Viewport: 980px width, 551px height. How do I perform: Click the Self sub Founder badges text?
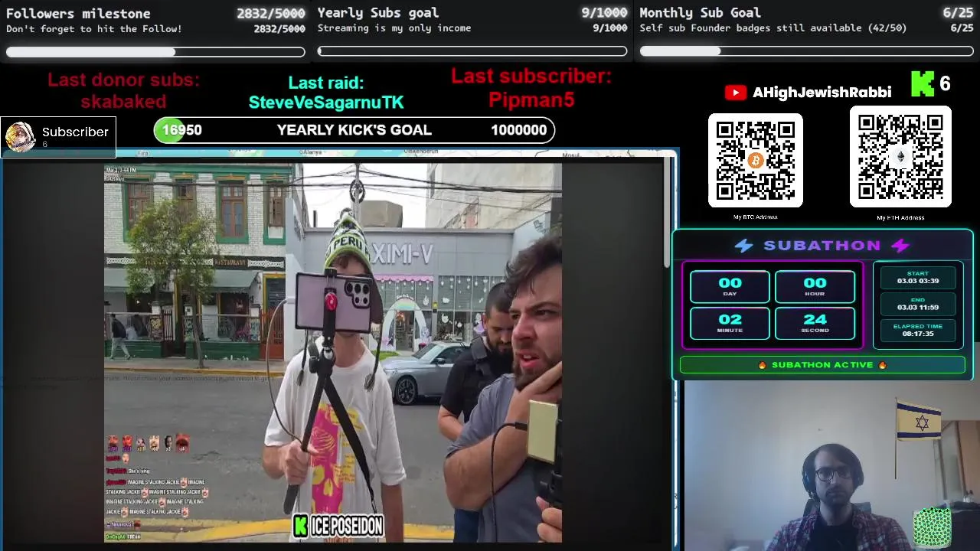[x=773, y=28]
